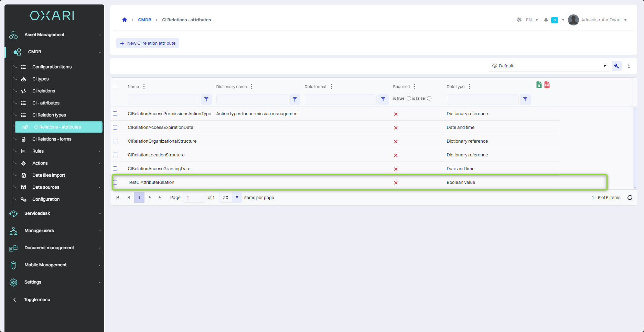This screenshot has width=644, height=332.
Task: Select the Required 'is true' radio button
Action: pos(409,99)
